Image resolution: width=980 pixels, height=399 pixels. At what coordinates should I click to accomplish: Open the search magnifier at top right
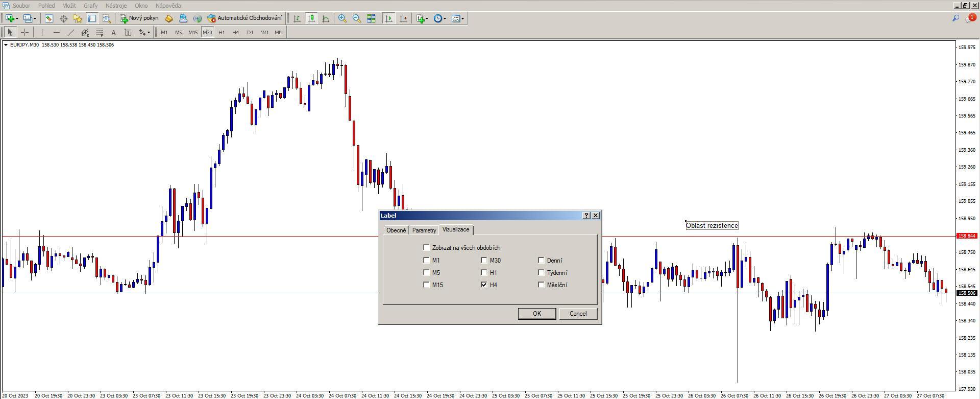coord(955,18)
